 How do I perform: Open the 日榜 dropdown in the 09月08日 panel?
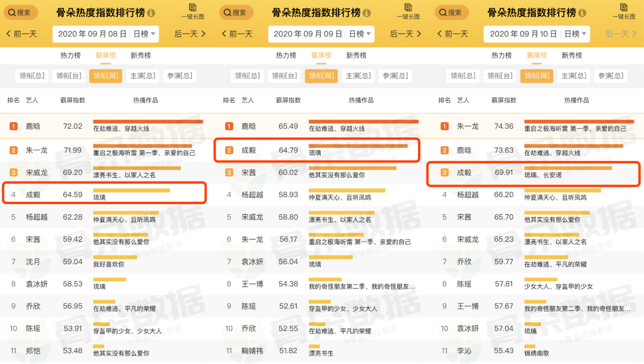coord(144,34)
